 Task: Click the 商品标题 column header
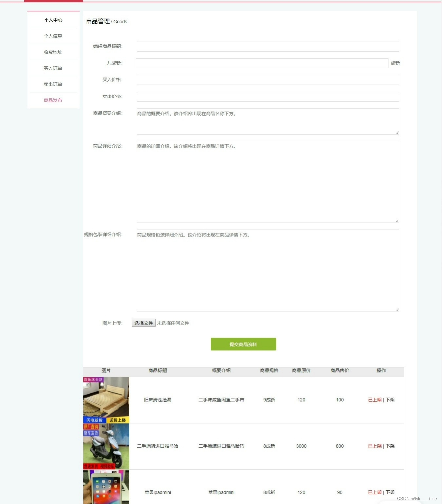[x=158, y=370]
